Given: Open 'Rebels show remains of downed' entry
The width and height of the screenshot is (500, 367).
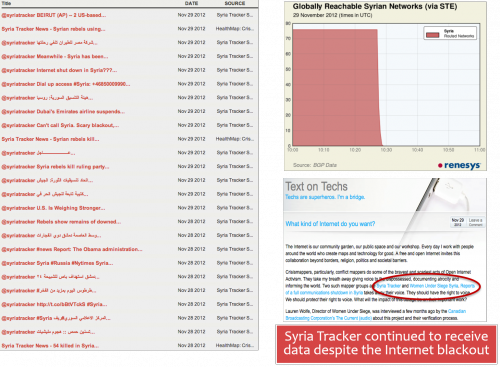Looking at the screenshot, I should [x=61, y=222].
